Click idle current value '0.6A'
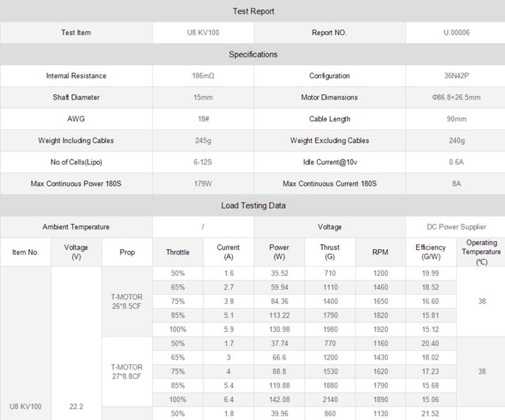This screenshot has width=505, height=420. 457,162
